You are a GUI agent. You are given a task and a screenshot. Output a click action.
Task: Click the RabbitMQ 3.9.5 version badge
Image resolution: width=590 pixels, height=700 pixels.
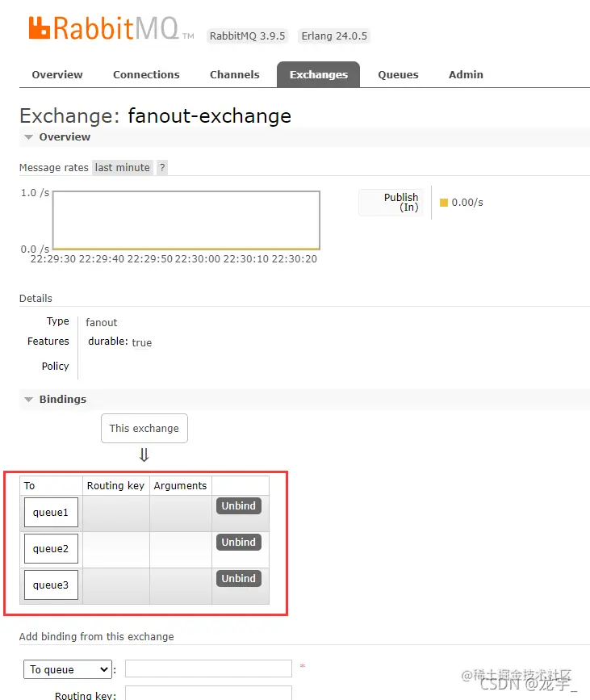(247, 36)
